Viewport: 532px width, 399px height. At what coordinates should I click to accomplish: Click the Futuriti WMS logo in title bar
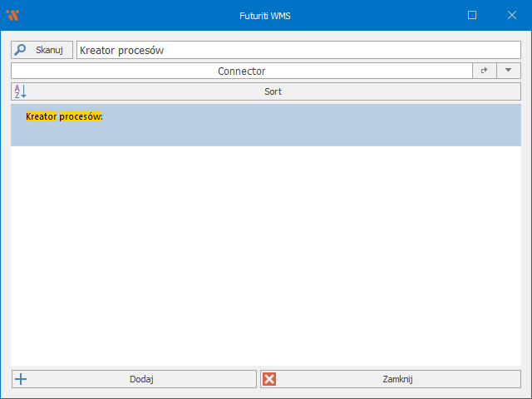[12, 15]
